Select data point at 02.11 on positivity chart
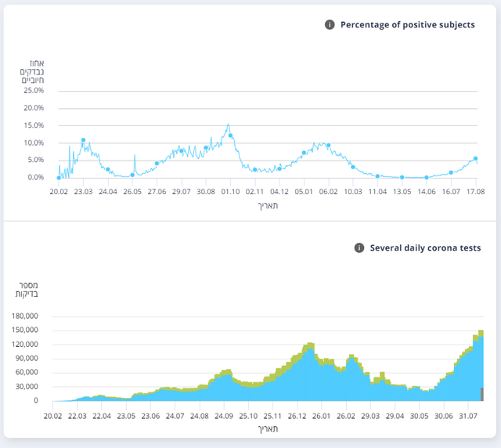Screen dimensions: 501x448 pyautogui.click(x=254, y=170)
